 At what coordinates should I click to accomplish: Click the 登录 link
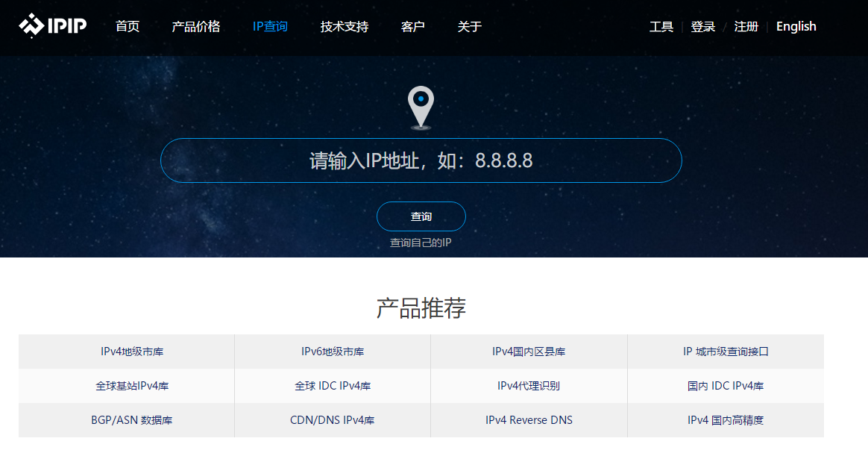point(702,26)
